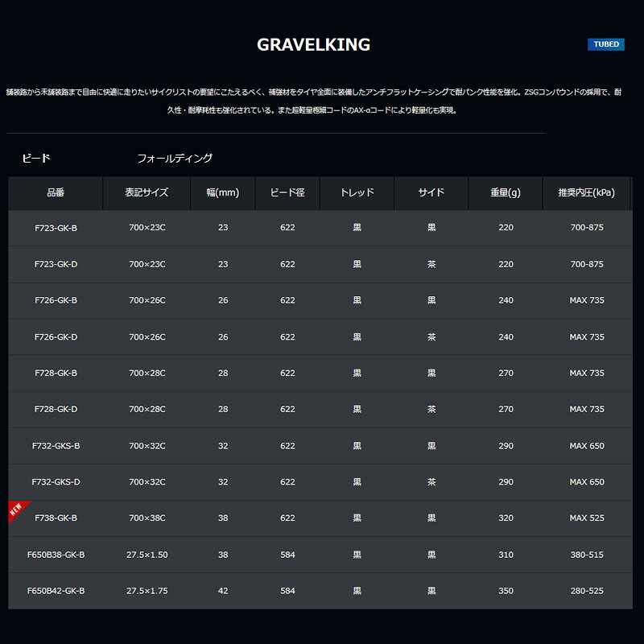Viewport: 644px width, 644px height.
Task: Select product number F732-GKS-D
Action: [x=56, y=482]
